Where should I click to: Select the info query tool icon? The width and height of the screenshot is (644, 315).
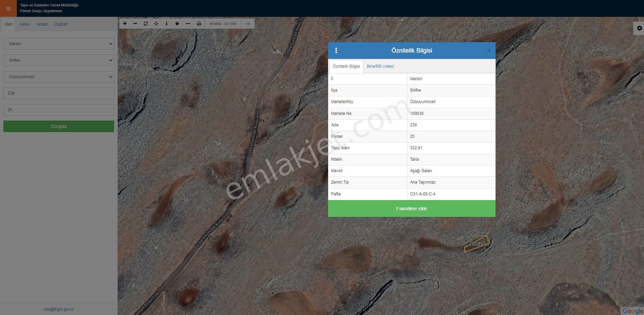coord(167,24)
